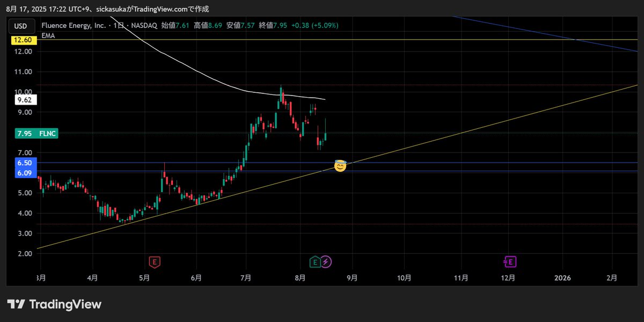Click the 12.00 price axis label
644x322 pixels.
tap(24, 52)
